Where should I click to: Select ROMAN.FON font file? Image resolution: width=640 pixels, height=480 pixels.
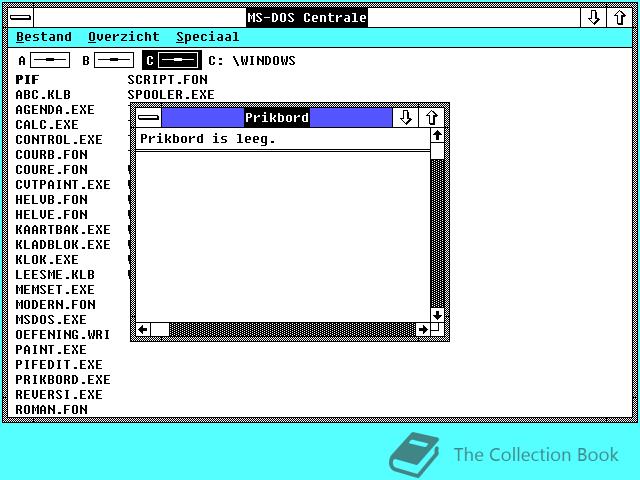click(x=51, y=409)
